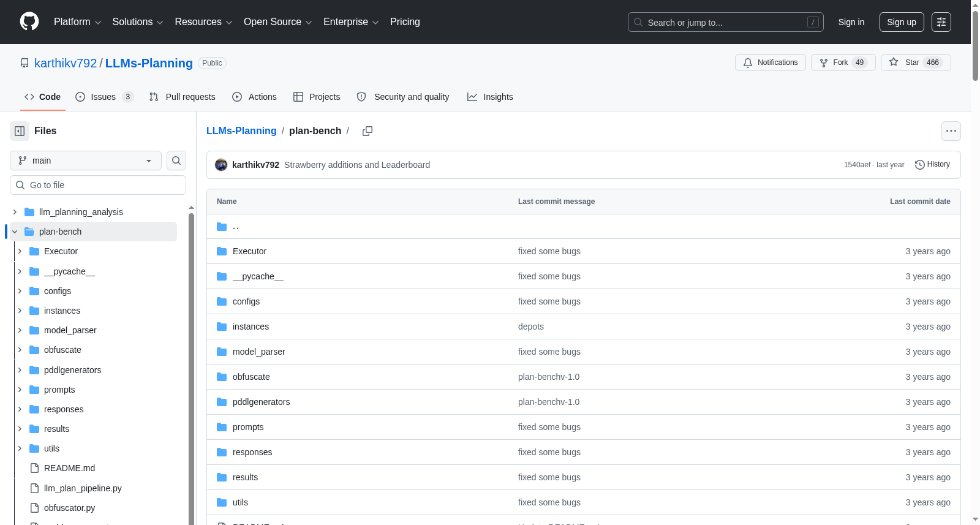Viewport: 980px width, 525px height.
Task: Click the README.md file icon in the tree
Action: point(34,468)
